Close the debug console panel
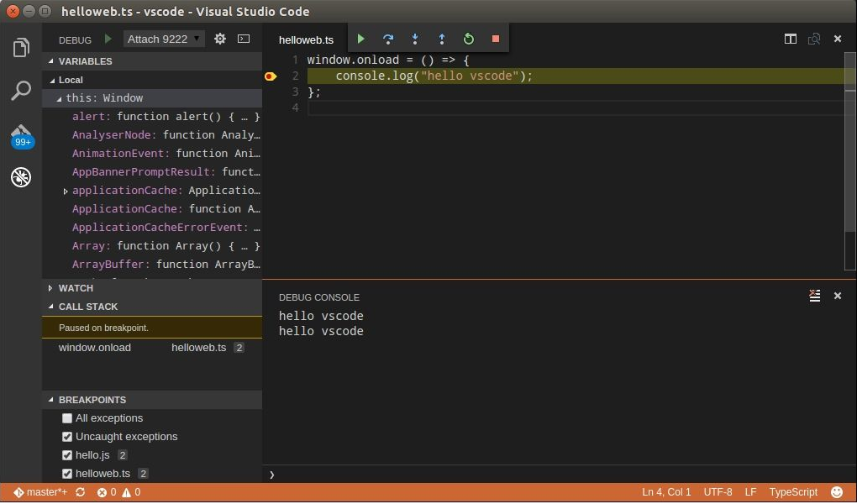Viewport: 857px width, 504px height. click(838, 296)
